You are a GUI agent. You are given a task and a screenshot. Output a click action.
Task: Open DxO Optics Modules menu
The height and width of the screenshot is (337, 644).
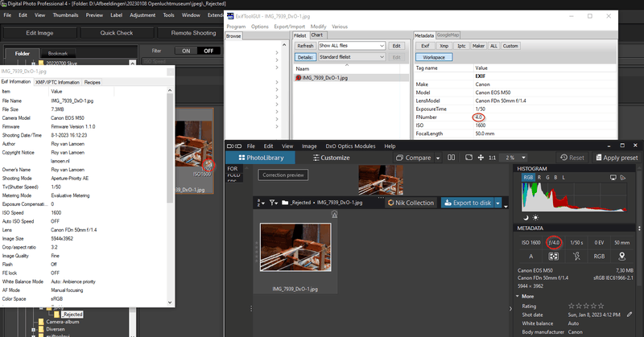(350, 146)
